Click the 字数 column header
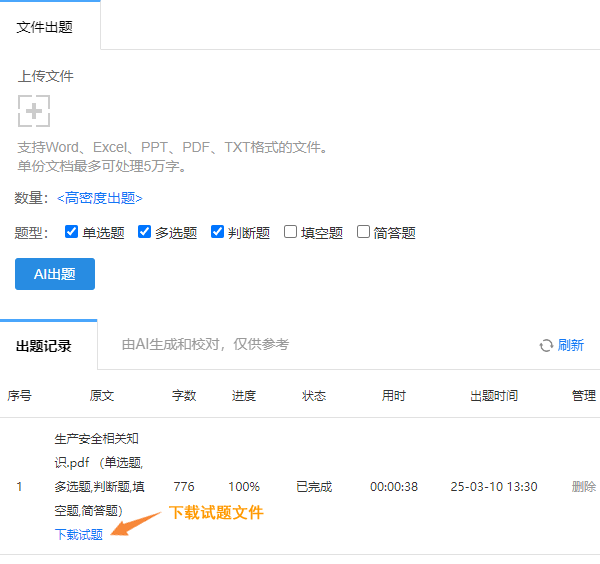The width and height of the screenshot is (600, 564). (184, 396)
